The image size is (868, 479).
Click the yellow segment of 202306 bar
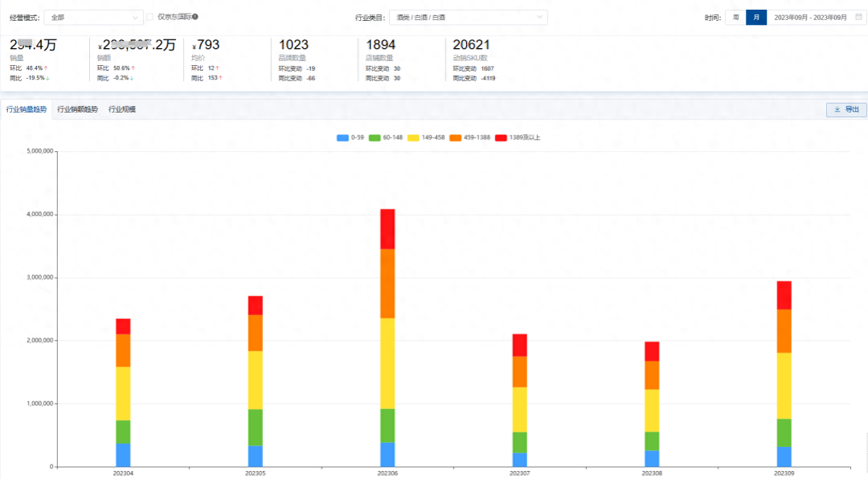pyautogui.click(x=387, y=364)
